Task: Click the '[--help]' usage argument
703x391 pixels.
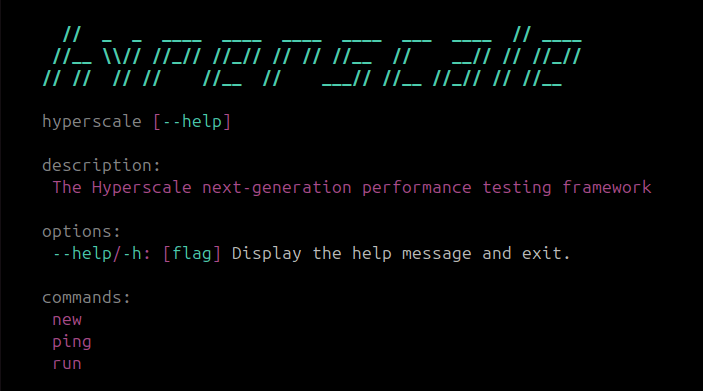Action: point(191,122)
